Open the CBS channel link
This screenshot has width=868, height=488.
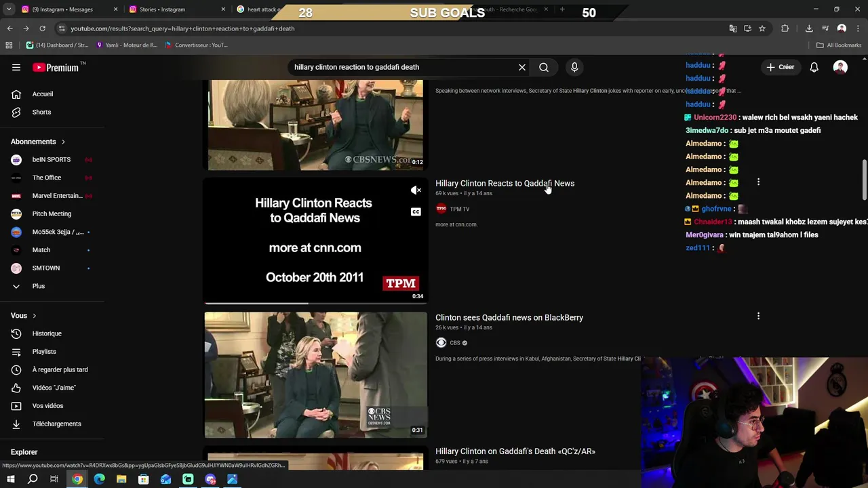pyautogui.click(x=455, y=343)
